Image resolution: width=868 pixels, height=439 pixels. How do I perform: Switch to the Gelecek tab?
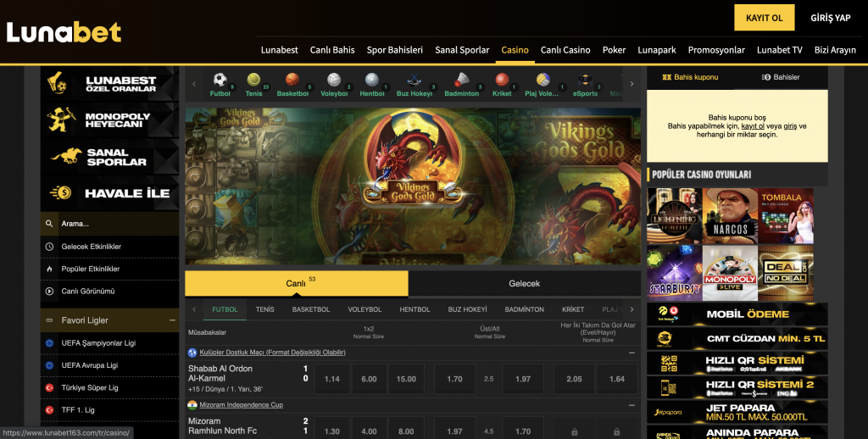click(x=524, y=283)
